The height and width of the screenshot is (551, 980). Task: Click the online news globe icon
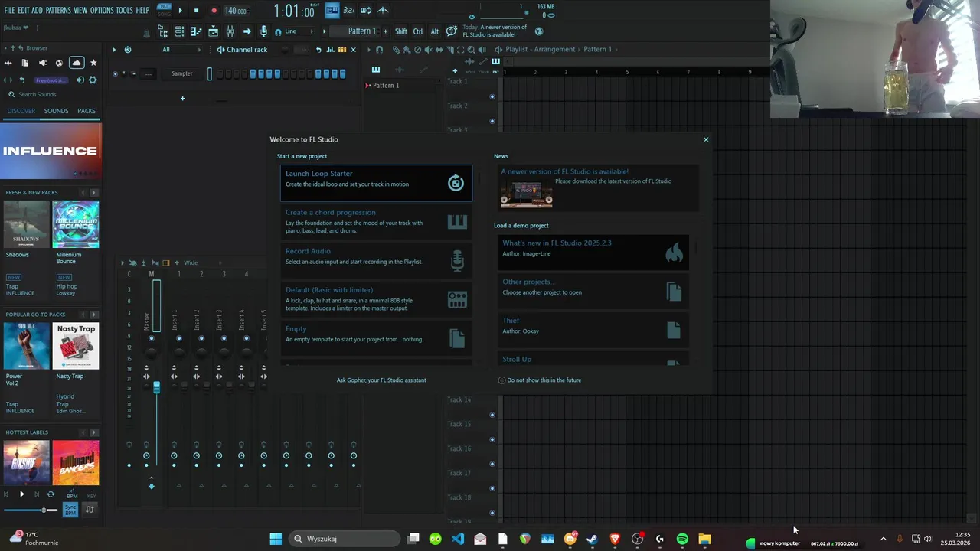(539, 31)
